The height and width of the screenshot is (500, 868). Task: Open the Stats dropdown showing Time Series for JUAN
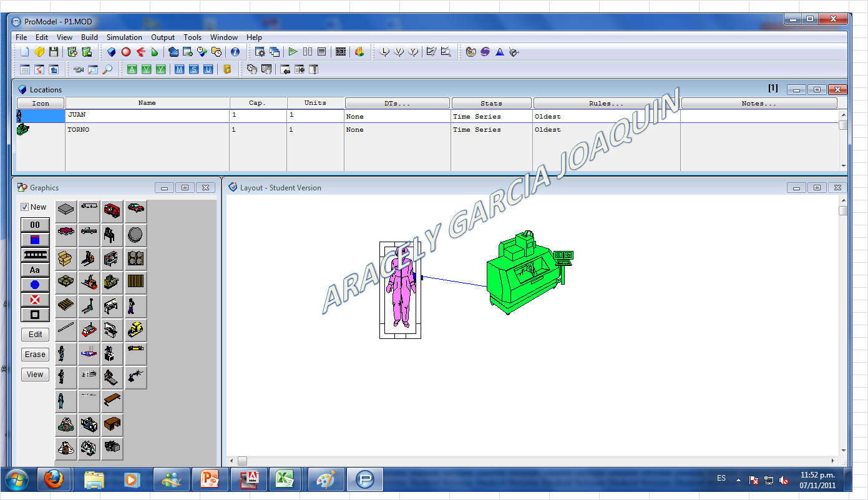click(x=491, y=116)
